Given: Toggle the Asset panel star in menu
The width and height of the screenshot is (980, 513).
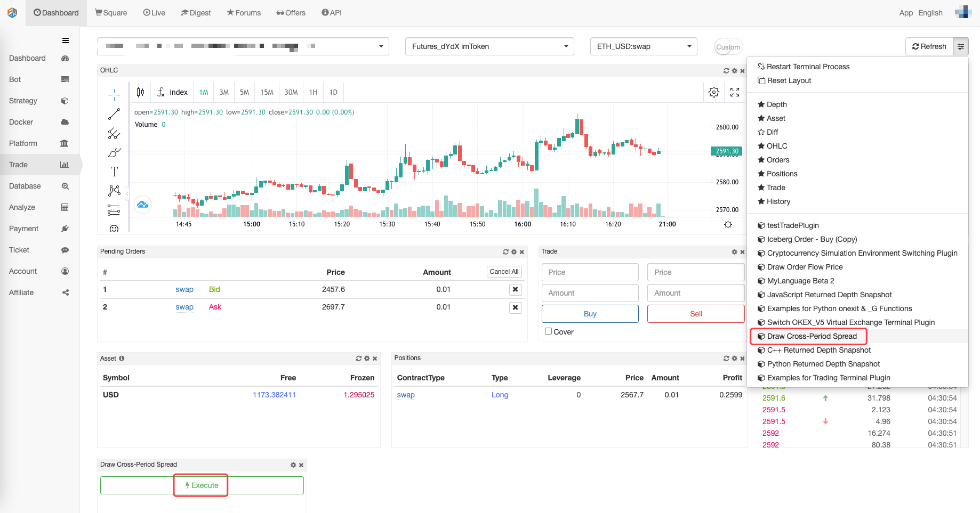Looking at the screenshot, I should pyautogui.click(x=761, y=118).
